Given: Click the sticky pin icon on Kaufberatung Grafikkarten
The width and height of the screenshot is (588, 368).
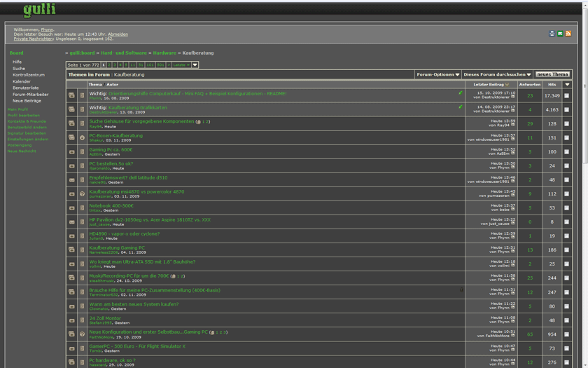Looking at the screenshot, I should click(461, 107).
